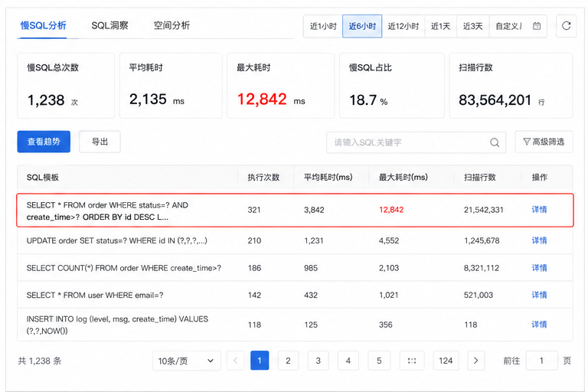Go to page 1
The image size is (588, 392).
tap(260, 361)
